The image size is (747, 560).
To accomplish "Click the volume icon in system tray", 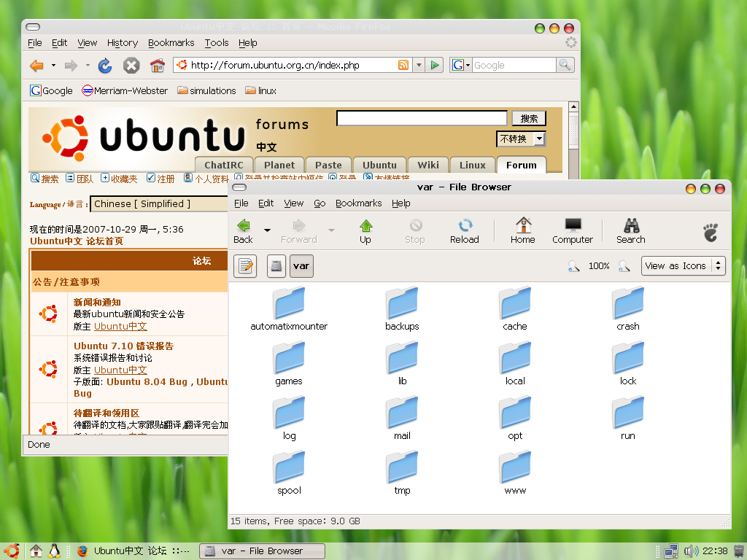I will click(x=690, y=551).
